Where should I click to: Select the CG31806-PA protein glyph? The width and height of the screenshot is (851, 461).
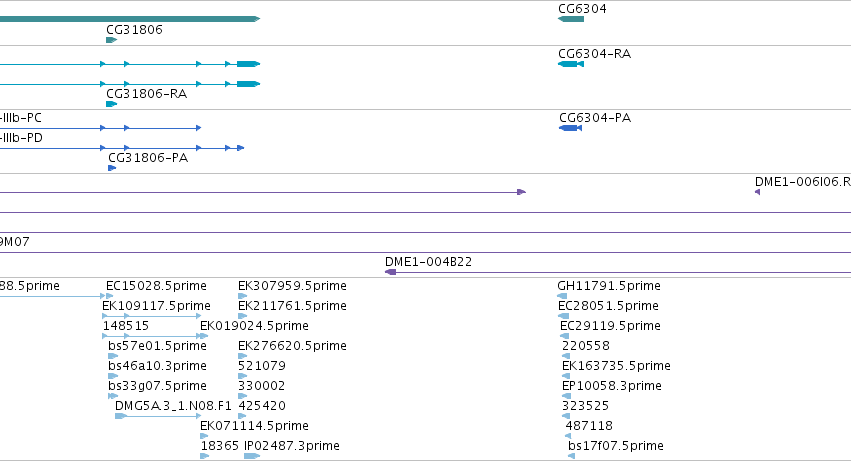click(112, 168)
